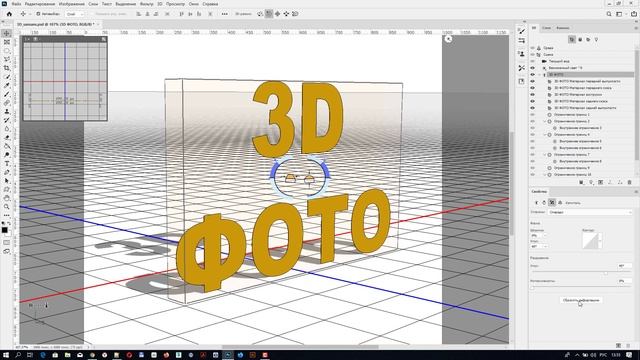
Task: Collapse the 3D ФОТО tree node
Action: pos(540,75)
